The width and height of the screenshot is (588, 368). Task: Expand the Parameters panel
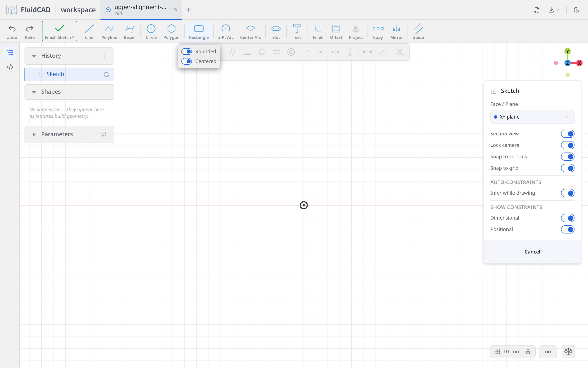click(x=34, y=134)
